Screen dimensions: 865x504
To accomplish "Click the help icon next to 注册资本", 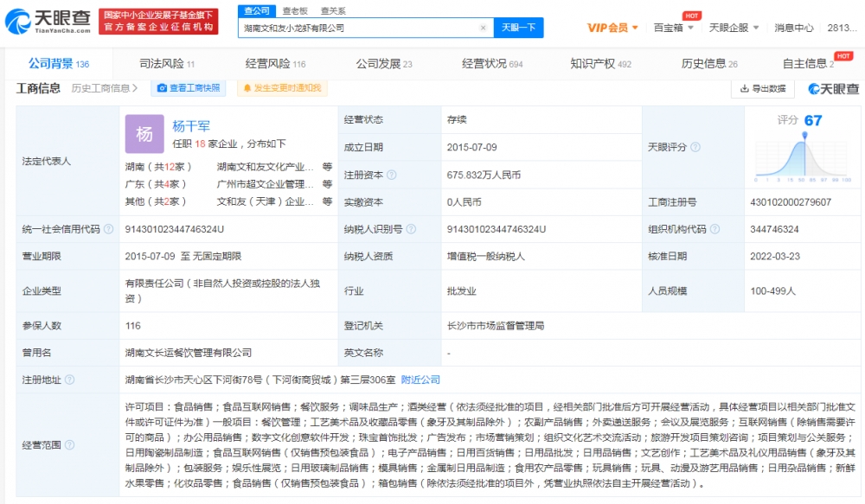I will coord(392,175).
